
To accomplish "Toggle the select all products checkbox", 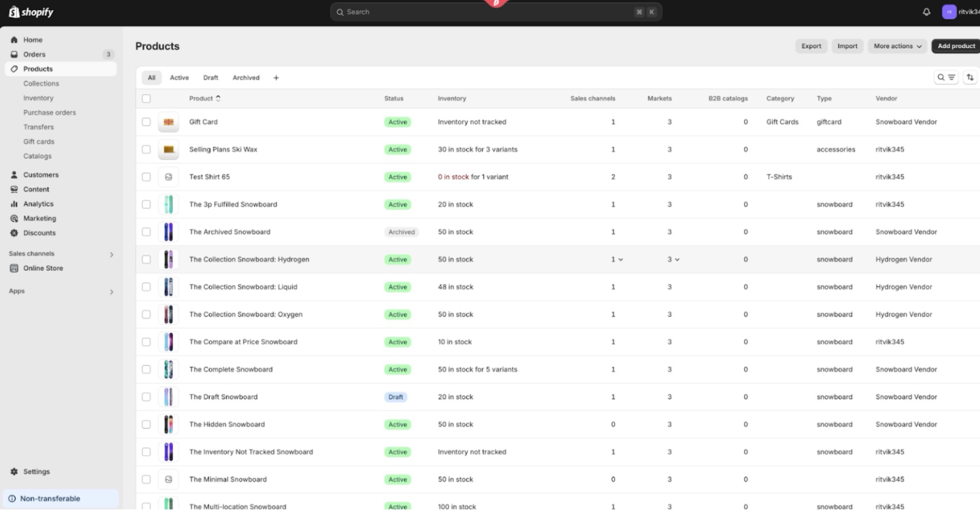I will [146, 98].
